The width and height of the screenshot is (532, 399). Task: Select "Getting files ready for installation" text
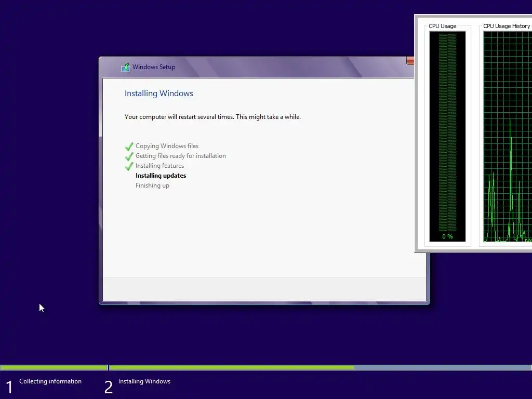(180, 156)
